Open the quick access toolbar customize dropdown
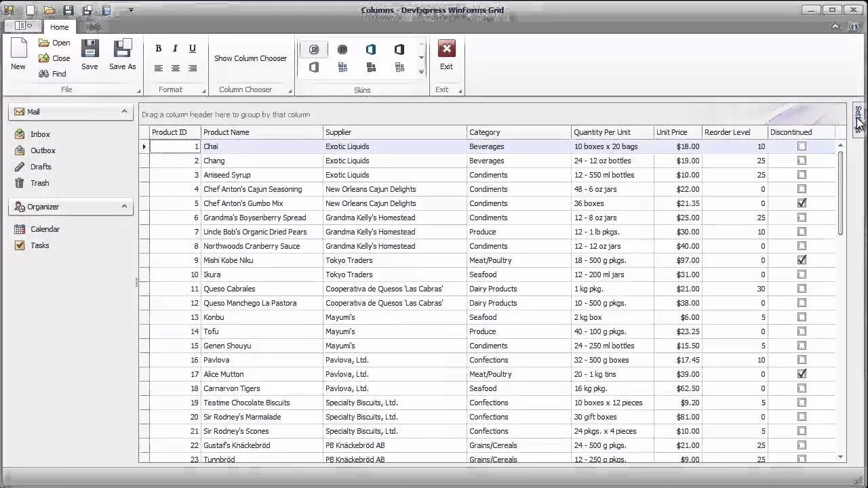This screenshot has height=488, width=868. pos(131,10)
